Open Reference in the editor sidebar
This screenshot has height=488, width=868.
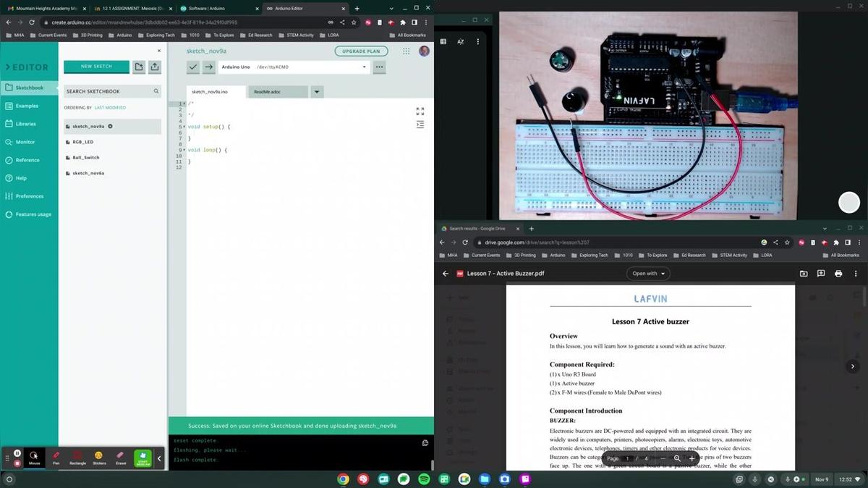(29, 160)
